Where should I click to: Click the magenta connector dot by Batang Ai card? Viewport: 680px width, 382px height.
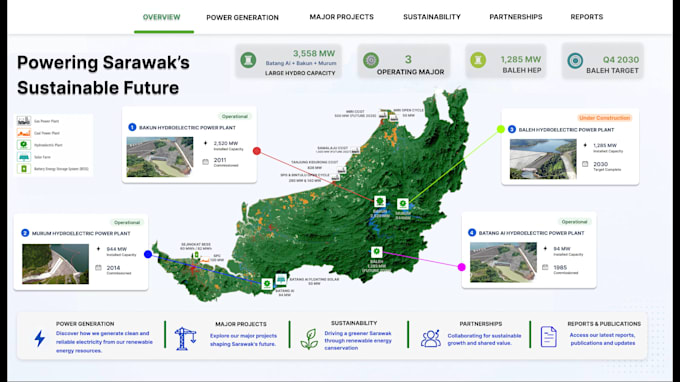tap(461, 267)
